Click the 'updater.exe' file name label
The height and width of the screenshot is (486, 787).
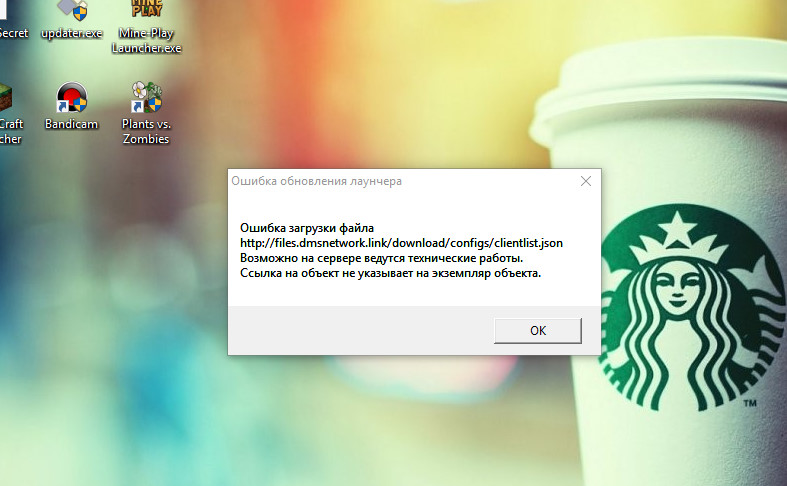[x=72, y=33]
